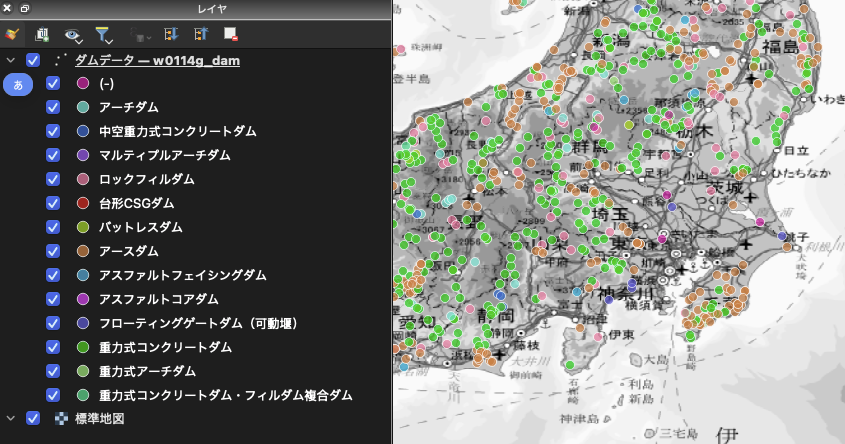
Task: Select the 中空重力式コンクリートダム legend label
Action: (x=178, y=131)
